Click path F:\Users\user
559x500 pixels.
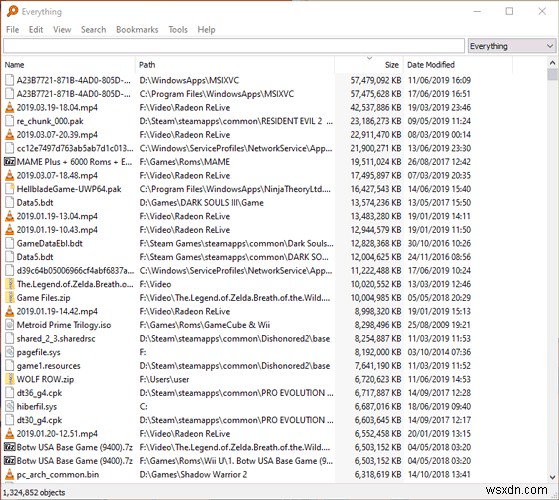pyautogui.click(x=164, y=379)
